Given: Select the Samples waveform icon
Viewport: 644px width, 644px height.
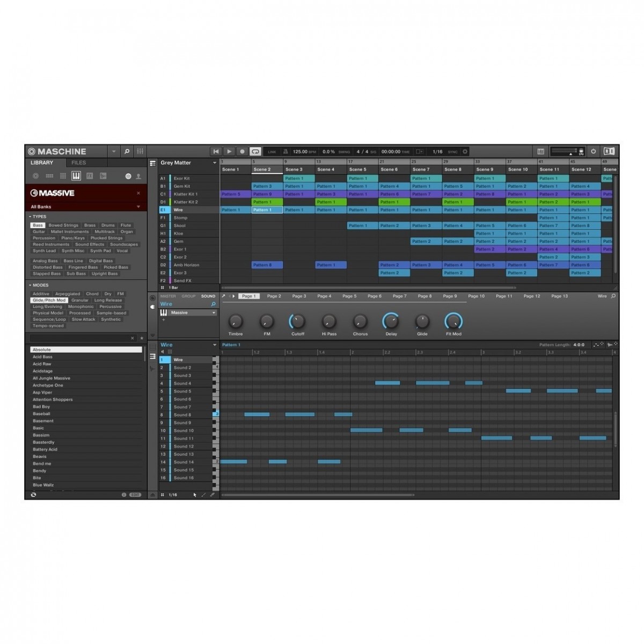Looking at the screenshot, I should [103, 176].
